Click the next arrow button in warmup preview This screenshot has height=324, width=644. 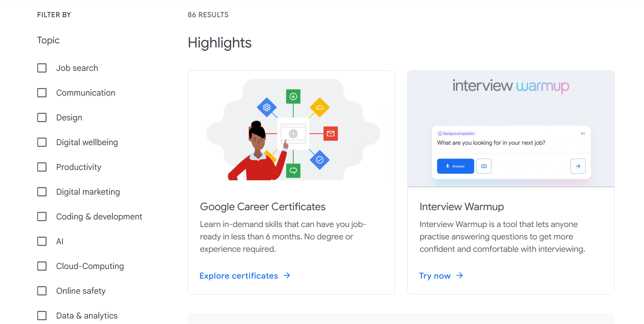(x=578, y=166)
